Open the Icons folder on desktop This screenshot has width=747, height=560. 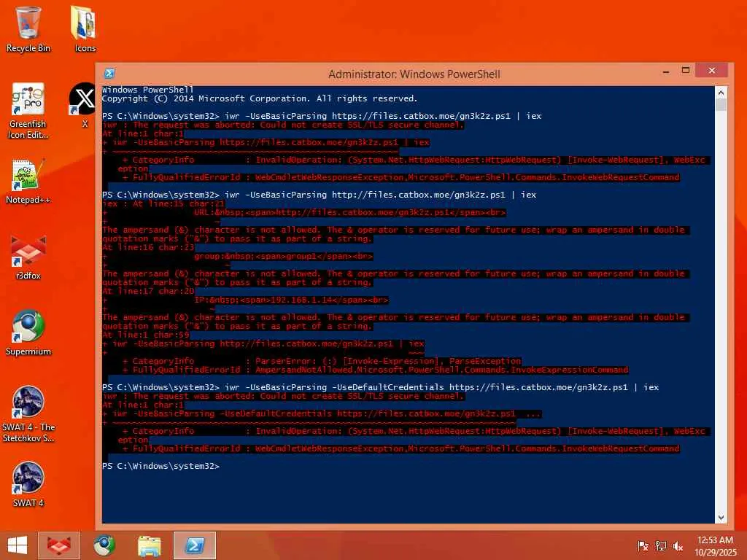tap(85, 29)
